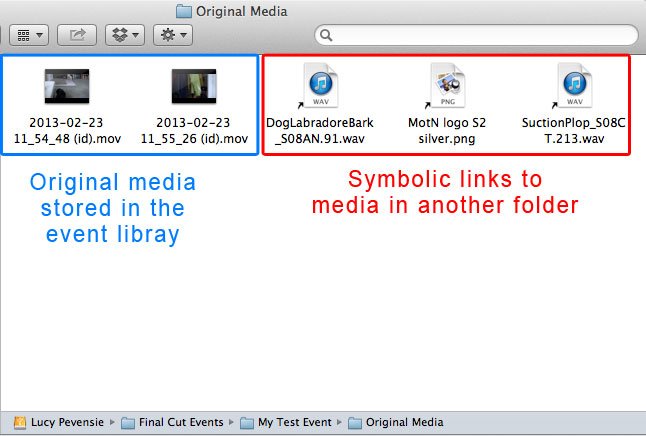Click the DogLabradoreBark_S08AN.91.wav label
Image resolution: width=646 pixels, height=436 pixels.
[320, 131]
